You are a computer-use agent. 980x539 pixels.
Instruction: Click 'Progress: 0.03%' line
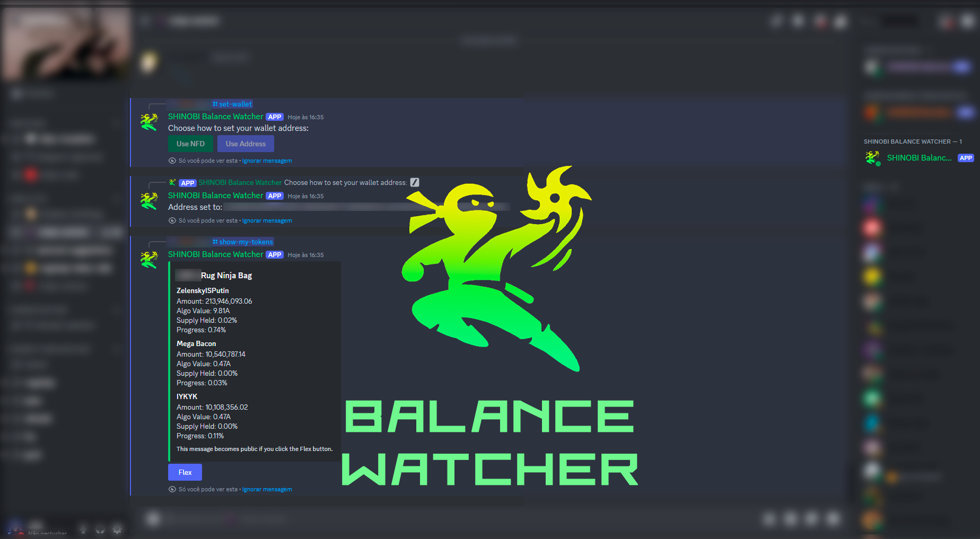(202, 383)
